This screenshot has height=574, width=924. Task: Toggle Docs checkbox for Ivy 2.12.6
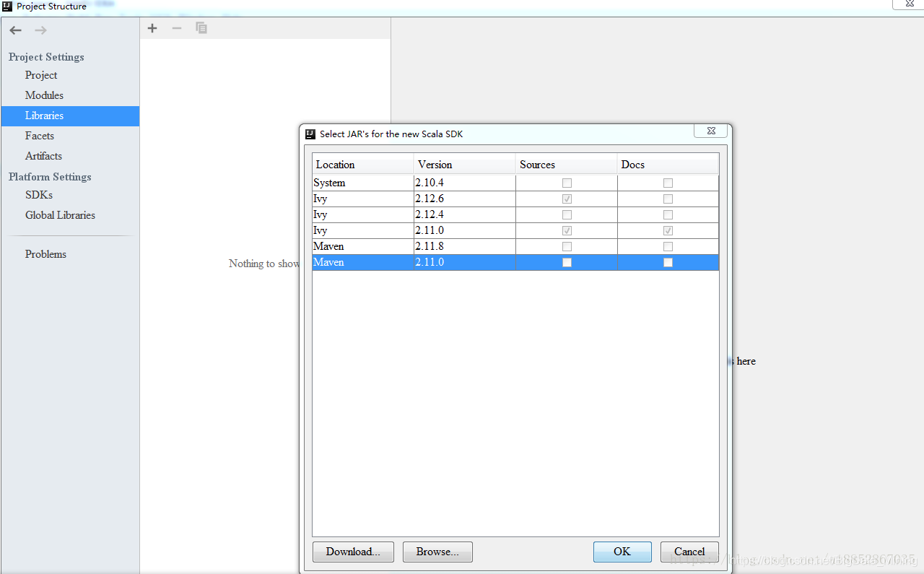point(668,199)
